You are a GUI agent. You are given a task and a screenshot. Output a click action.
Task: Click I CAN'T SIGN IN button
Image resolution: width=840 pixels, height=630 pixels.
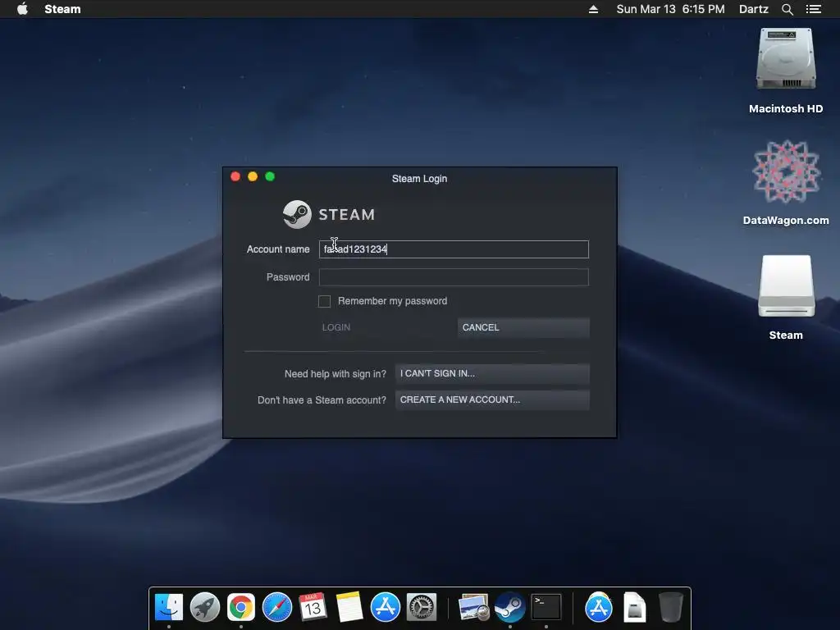point(492,373)
